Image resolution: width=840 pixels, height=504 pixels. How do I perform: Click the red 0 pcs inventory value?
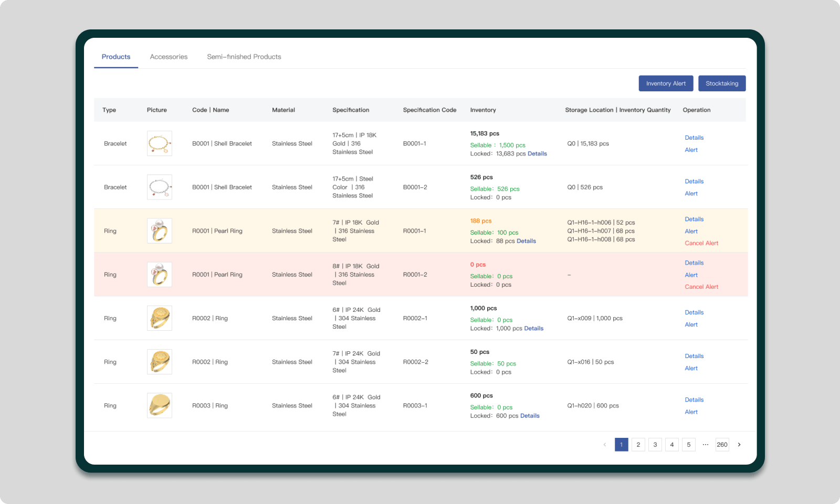(x=478, y=265)
